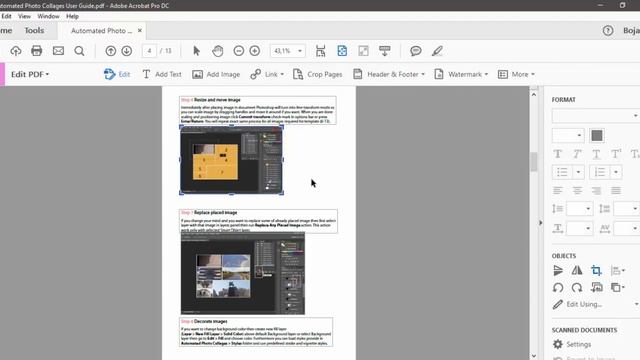Click the Add Text button

click(x=162, y=74)
